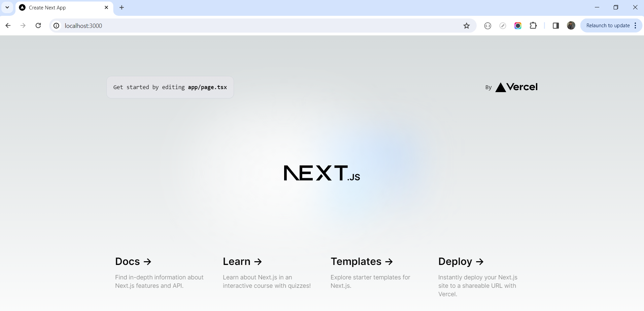Reload the localhost page
The height and width of the screenshot is (311, 644).
[x=38, y=26]
